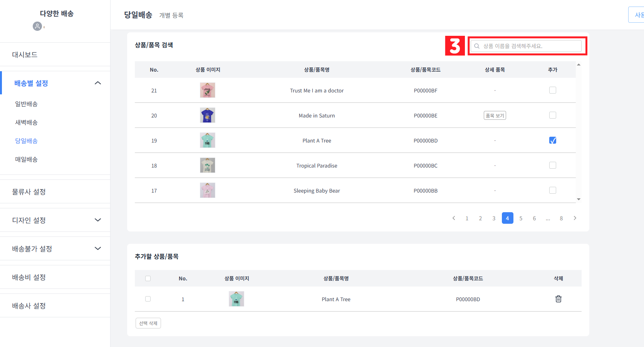
Task: Click the Plant A Tree product thumbnail
Action: pyautogui.click(x=208, y=140)
